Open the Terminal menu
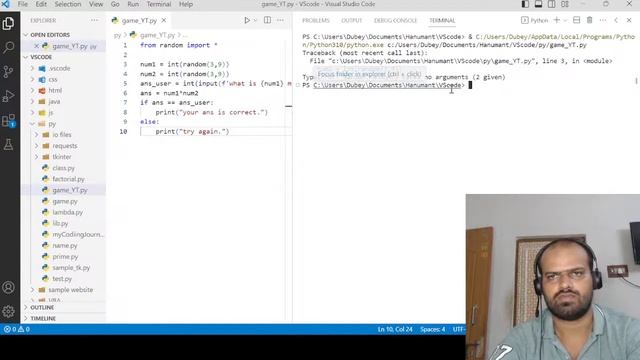 pyautogui.click(x=159, y=4)
